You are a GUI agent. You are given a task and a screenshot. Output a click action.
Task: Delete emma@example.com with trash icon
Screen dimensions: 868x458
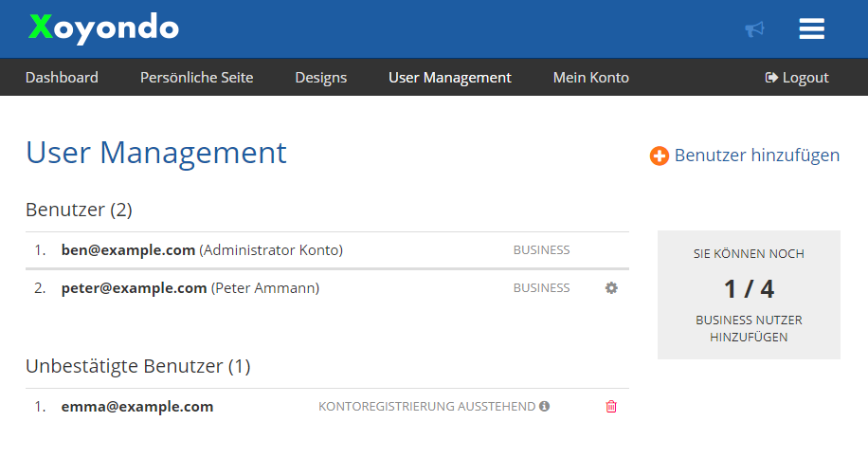click(x=611, y=407)
